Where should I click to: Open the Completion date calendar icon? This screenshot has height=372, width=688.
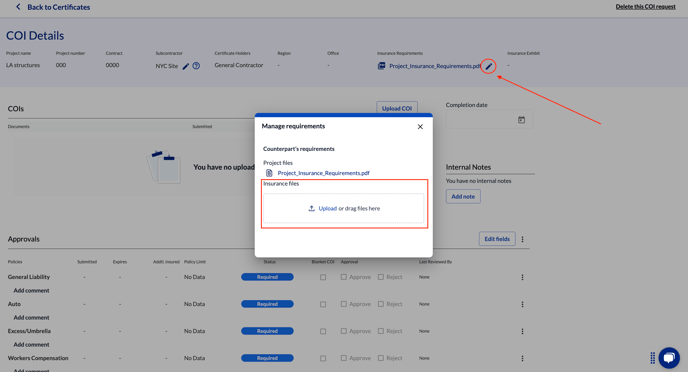(521, 120)
